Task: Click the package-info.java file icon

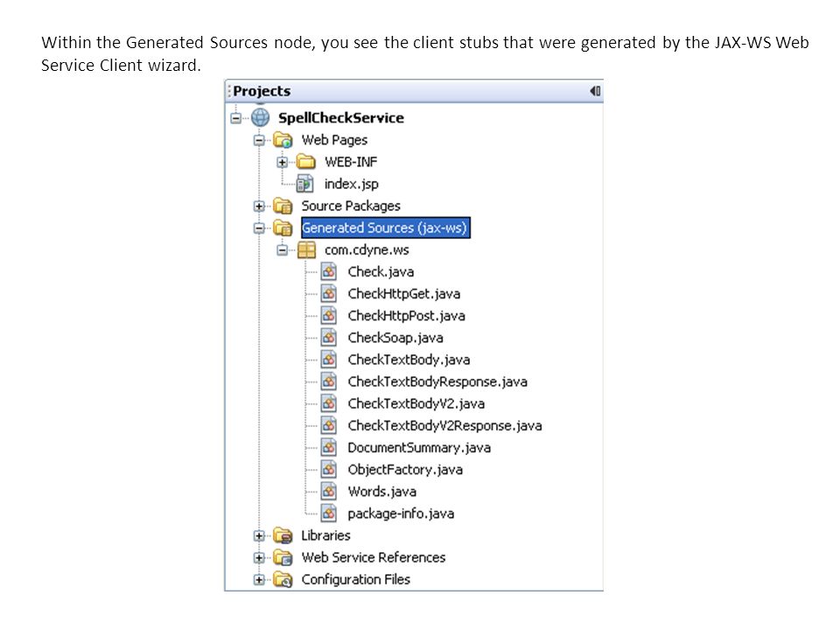Action: click(x=329, y=514)
